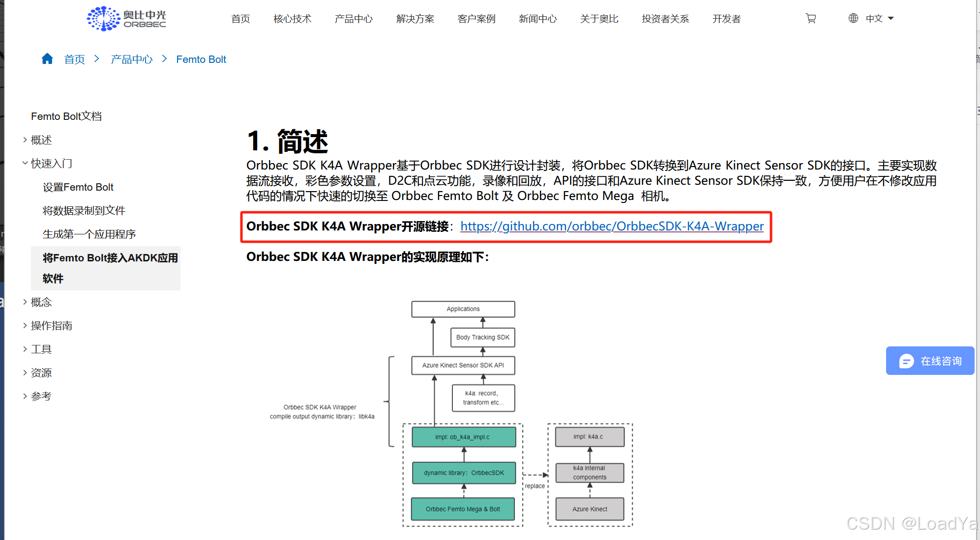
Task: Click the globe language icon
Action: (x=853, y=18)
